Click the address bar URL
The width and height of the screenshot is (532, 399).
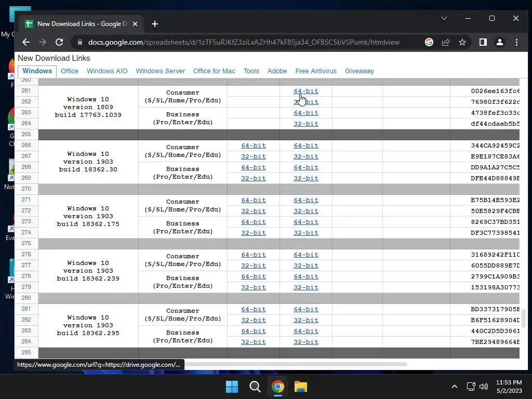point(244,42)
